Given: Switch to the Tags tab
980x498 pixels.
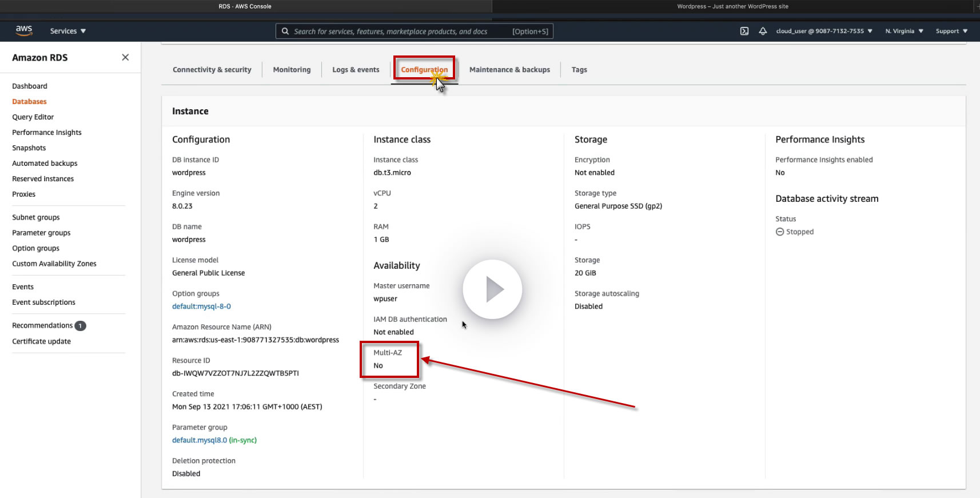Looking at the screenshot, I should [x=579, y=70].
